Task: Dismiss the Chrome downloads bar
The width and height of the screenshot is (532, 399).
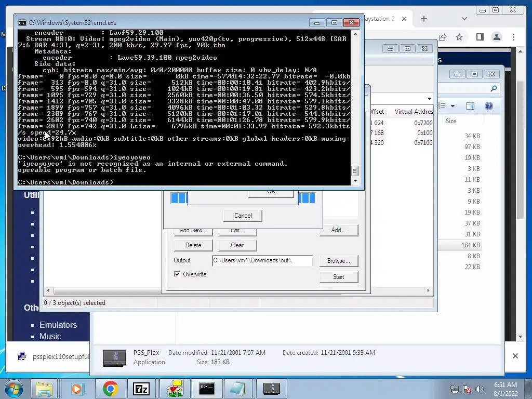Action: pos(515,356)
